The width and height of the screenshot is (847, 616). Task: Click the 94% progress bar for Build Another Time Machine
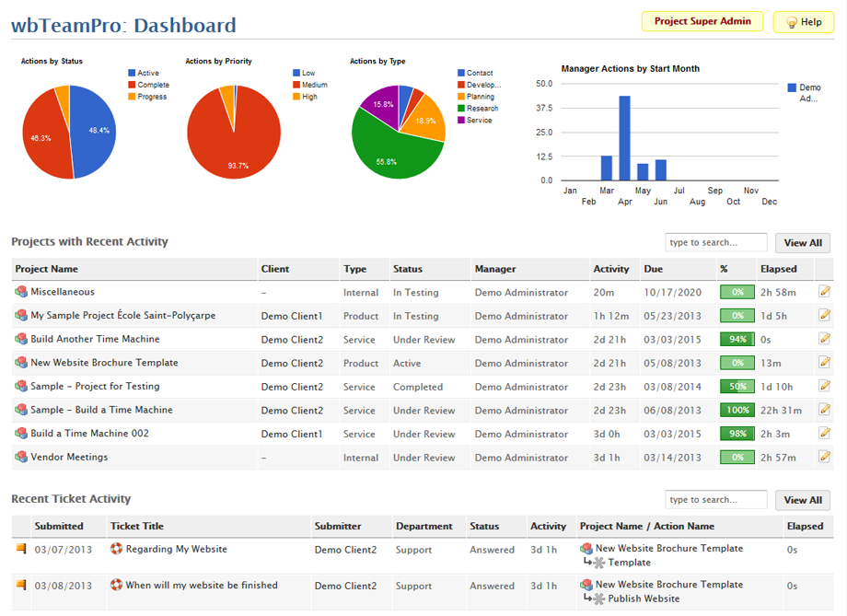[x=737, y=339]
